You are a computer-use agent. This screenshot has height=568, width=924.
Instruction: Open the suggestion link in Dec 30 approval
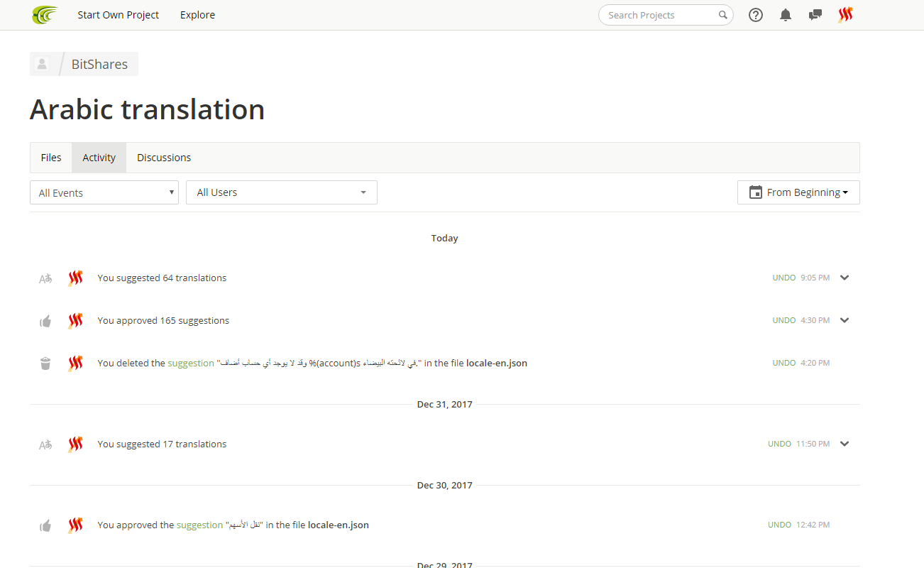point(199,525)
